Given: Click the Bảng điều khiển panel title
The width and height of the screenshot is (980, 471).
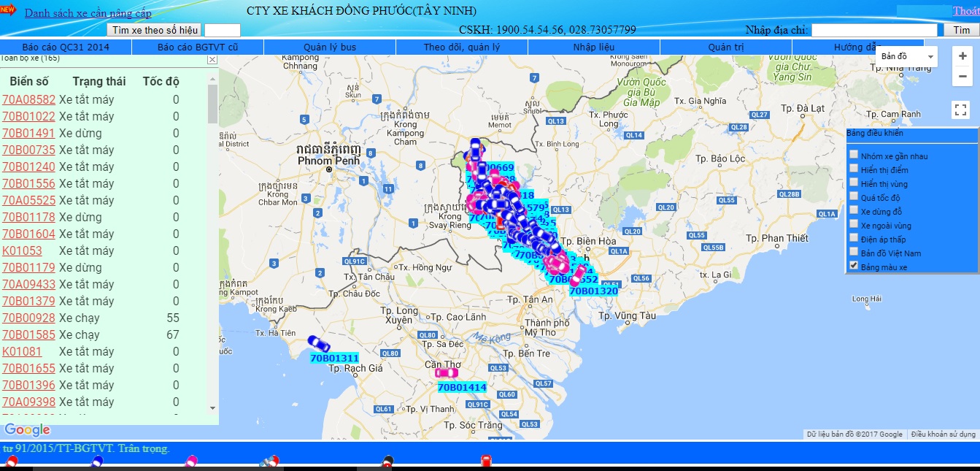Looking at the screenshot, I should click(x=873, y=134).
